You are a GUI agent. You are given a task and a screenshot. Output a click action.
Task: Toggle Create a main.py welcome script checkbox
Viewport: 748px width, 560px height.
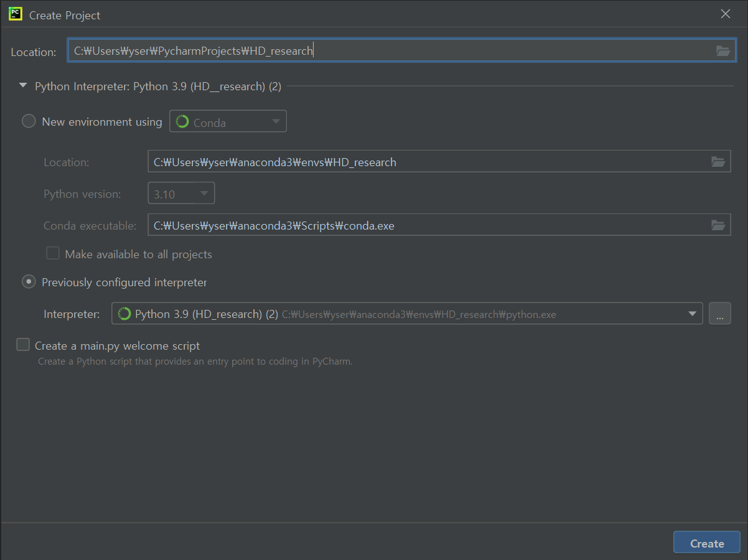[23, 345]
